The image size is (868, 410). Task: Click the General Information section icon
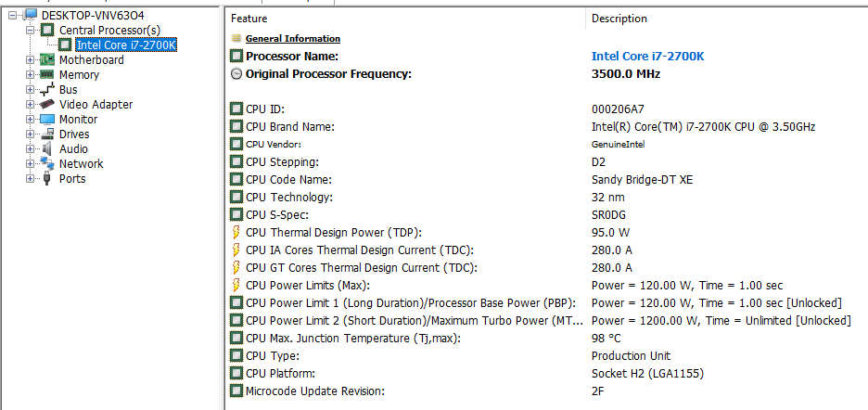click(x=236, y=39)
